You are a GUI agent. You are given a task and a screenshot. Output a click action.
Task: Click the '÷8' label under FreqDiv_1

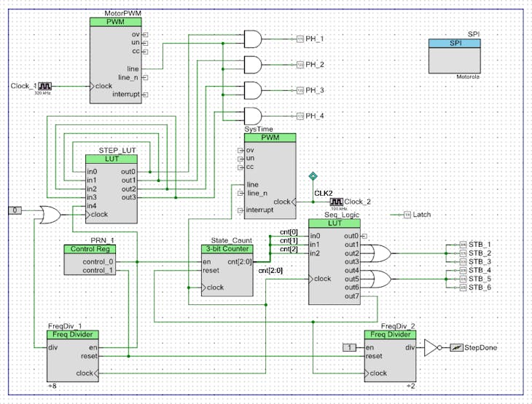click(x=52, y=386)
